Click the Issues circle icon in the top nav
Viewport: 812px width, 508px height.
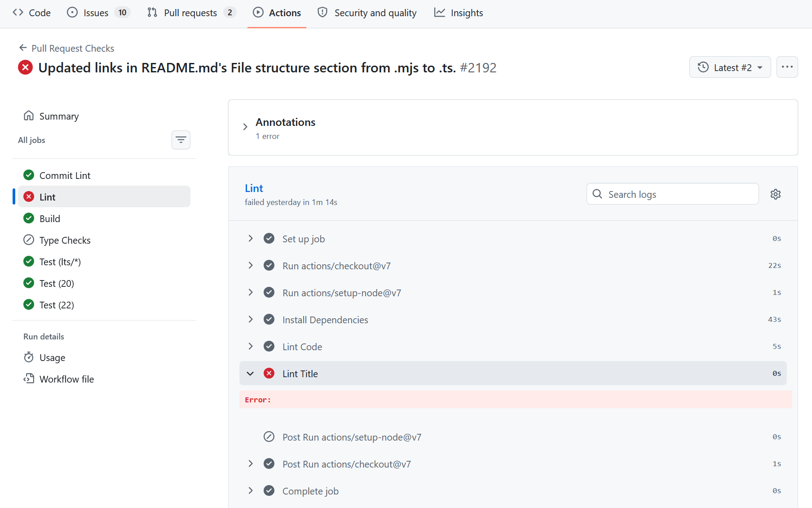pyautogui.click(x=72, y=13)
